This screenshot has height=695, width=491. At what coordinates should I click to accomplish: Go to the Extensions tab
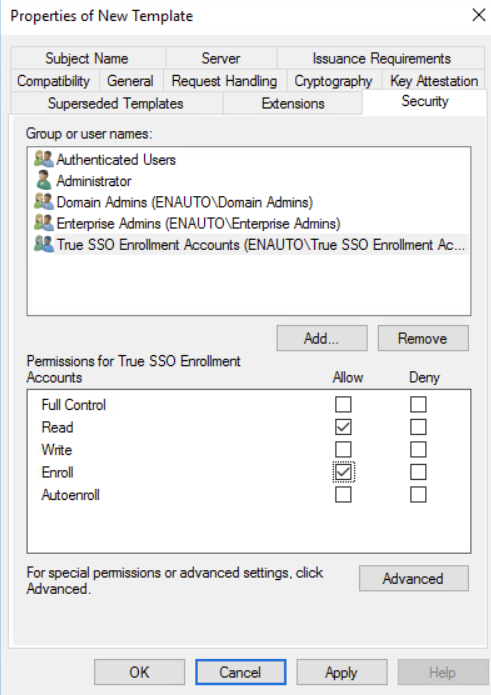coord(292,103)
